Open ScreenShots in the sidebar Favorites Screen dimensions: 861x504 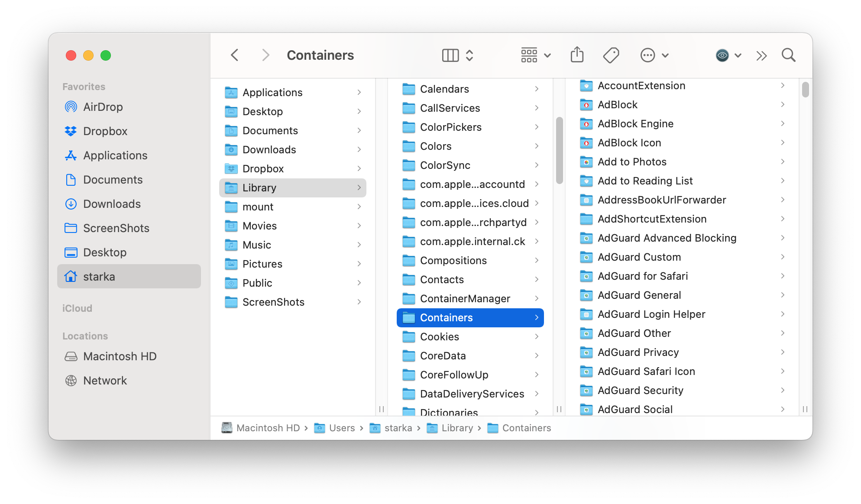pos(129,228)
